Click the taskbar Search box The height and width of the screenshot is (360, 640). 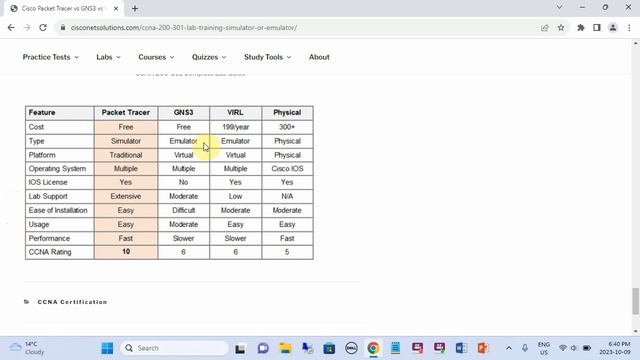click(x=174, y=348)
